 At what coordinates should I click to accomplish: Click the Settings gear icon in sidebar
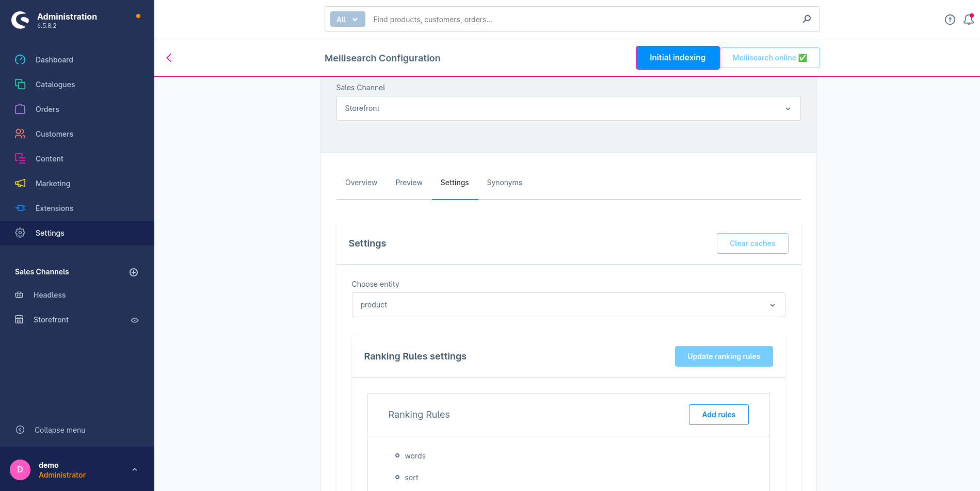click(20, 233)
